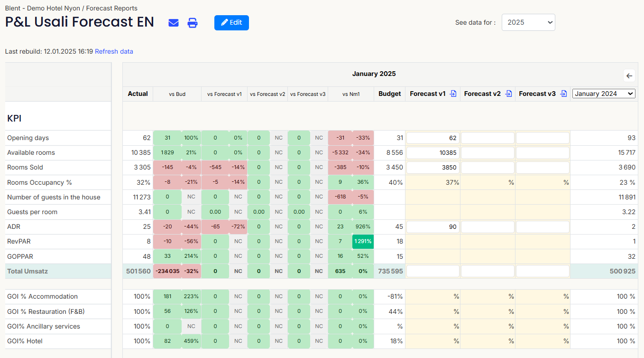The width and height of the screenshot is (644, 358).
Task: Click the email envelope icon
Action: point(174,23)
